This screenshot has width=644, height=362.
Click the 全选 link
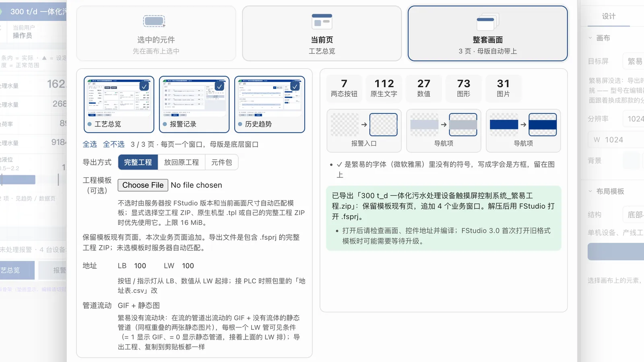click(x=90, y=144)
